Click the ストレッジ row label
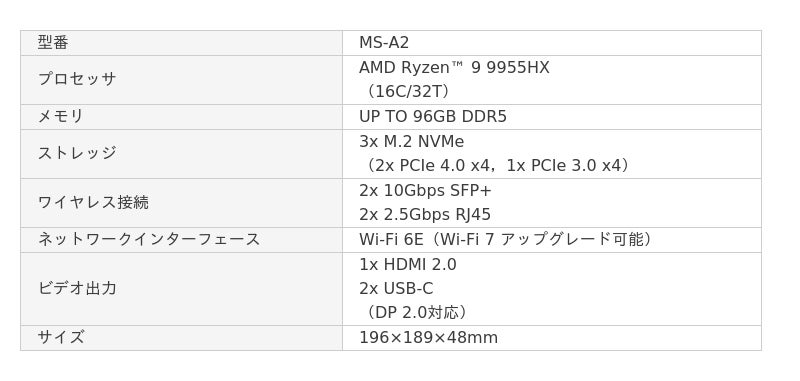Viewport: 800px width, 381px height. pos(77,154)
